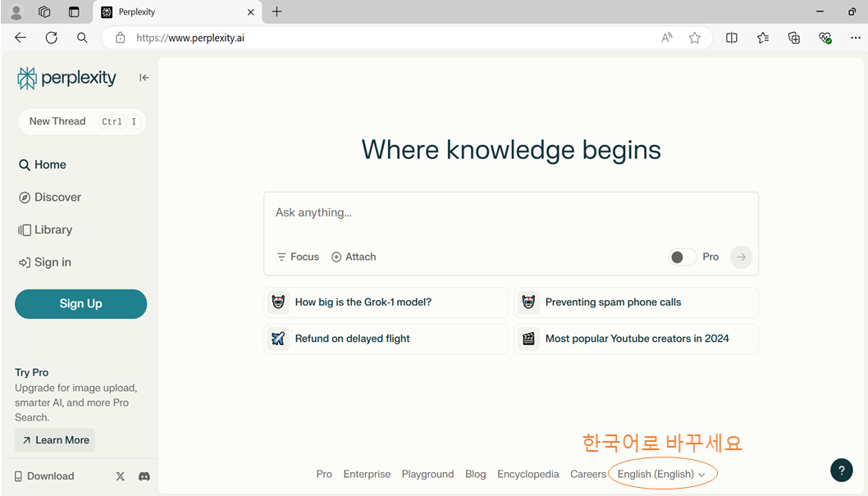The image size is (868, 496).
Task: Open the Favorites list icon
Action: point(763,38)
